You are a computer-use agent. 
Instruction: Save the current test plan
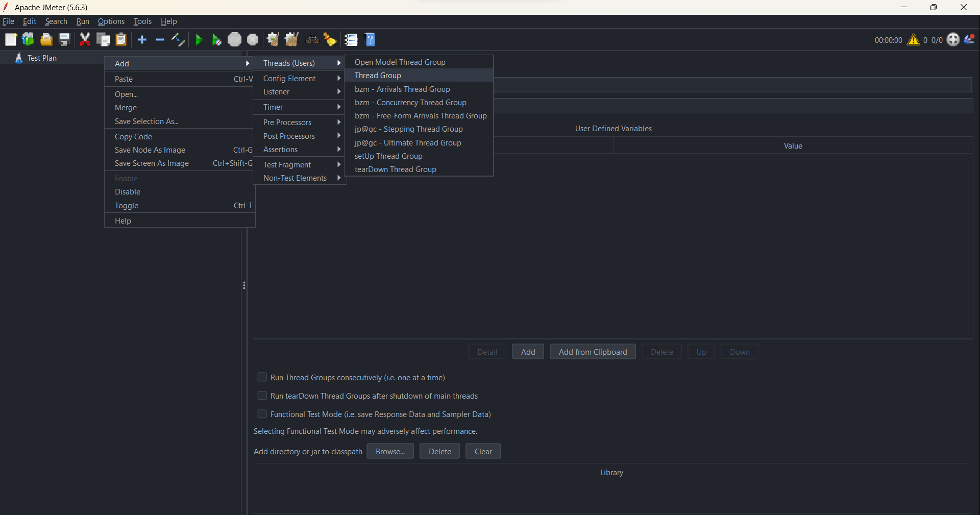pos(64,40)
